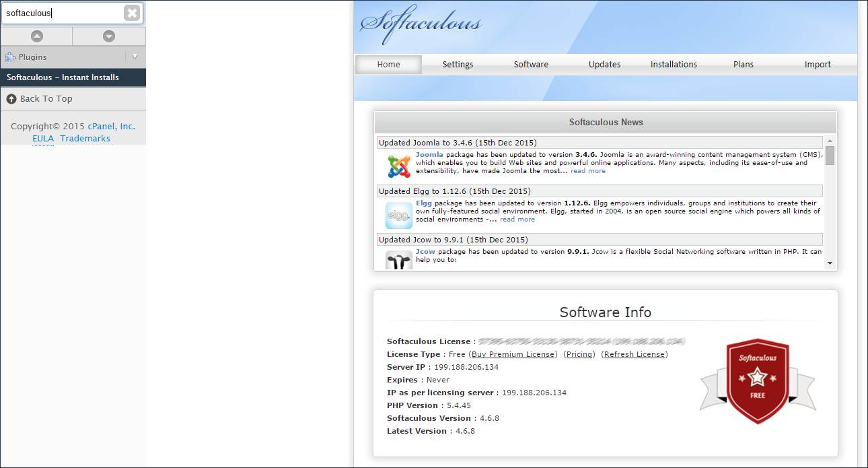
Task: Click the Server IP value 199.188.206.134
Action: pyautogui.click(x=466, y=367)
